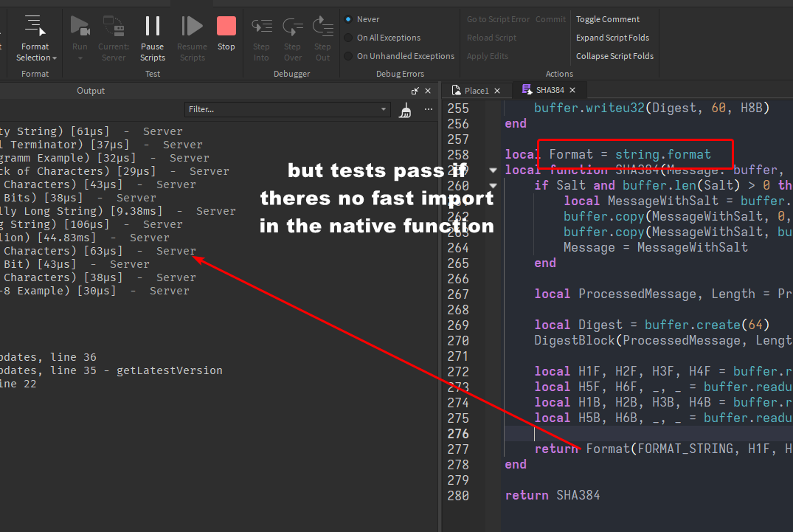
Task: Open Run mode dropdown arrow
Action: (80, 58)
